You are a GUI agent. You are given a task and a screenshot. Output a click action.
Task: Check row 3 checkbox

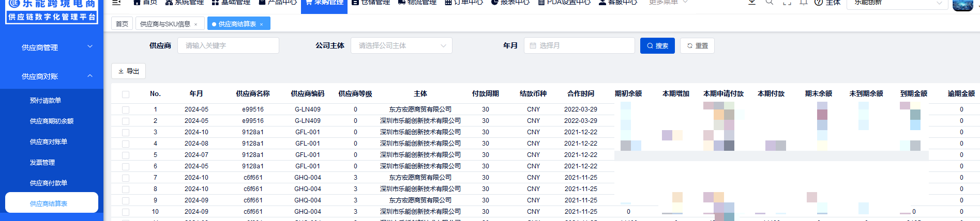126,133
